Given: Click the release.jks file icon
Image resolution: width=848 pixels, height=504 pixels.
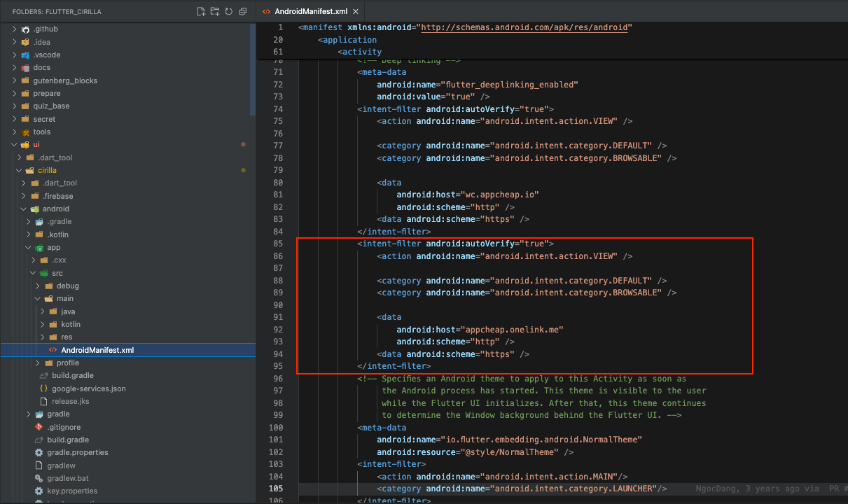Looking at the screenshot, I should tap(44, 401).
